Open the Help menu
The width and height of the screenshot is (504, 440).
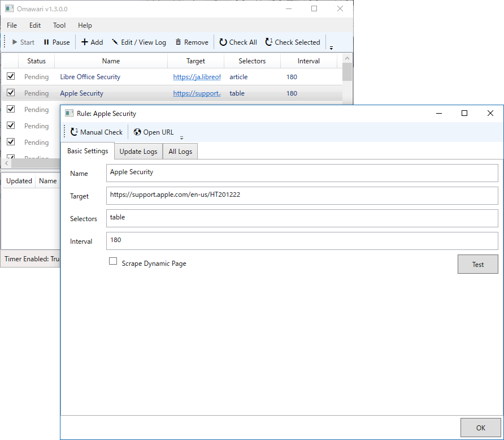(85, 25)
